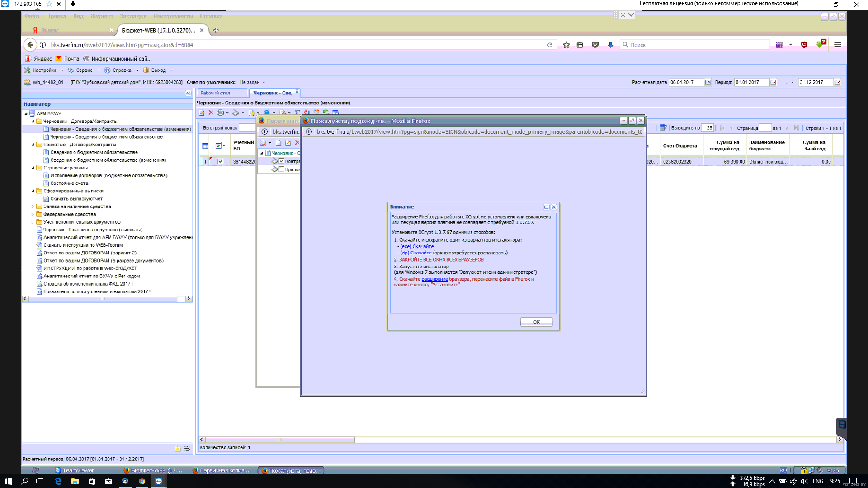
Task: Reload the page with the refresh icon
Action: pos(550,45)
